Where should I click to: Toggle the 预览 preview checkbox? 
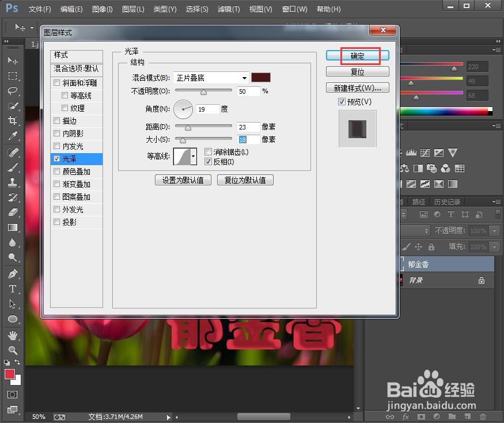pos(342,102)
